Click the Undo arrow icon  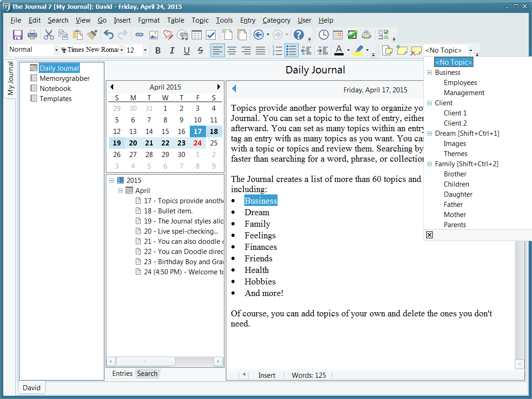coord(109,35)
